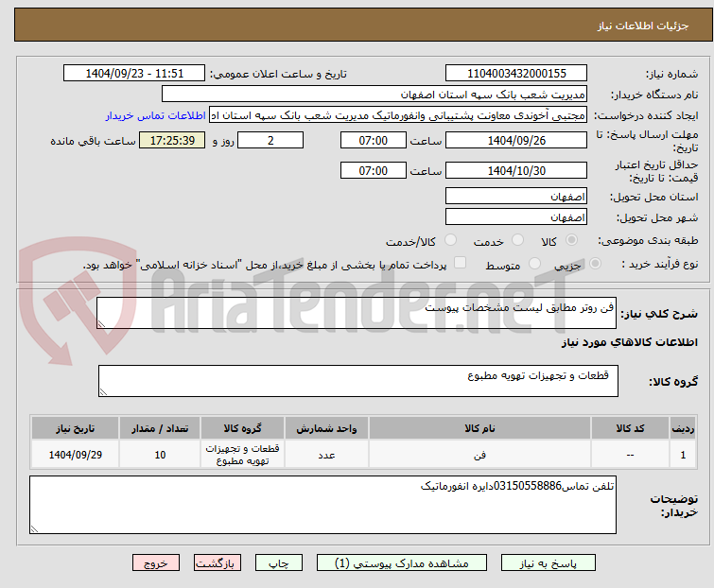Click the ساعت 07:00 field beside 1404/09/26
The width and height of the screenshot is (714, 588).
pyautogui.click(x=373, y=140)
